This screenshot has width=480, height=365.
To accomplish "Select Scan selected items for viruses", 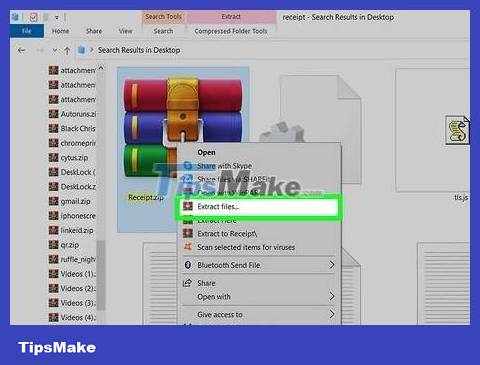I will pyautogui.click(x=246, y=247).
